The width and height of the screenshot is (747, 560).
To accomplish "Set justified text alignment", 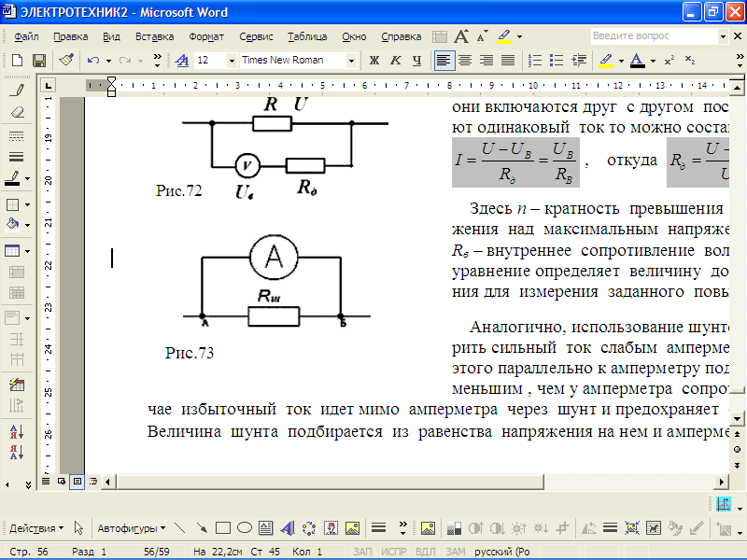I will (508, 60).
